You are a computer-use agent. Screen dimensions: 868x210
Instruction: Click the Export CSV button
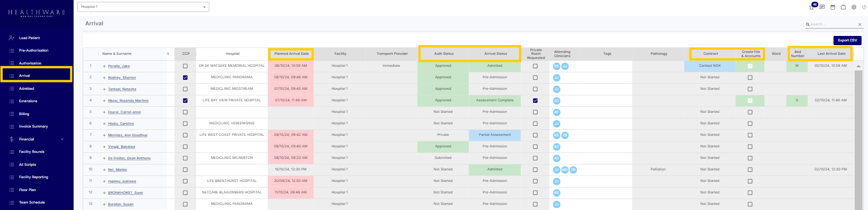[x=847, y=40]
